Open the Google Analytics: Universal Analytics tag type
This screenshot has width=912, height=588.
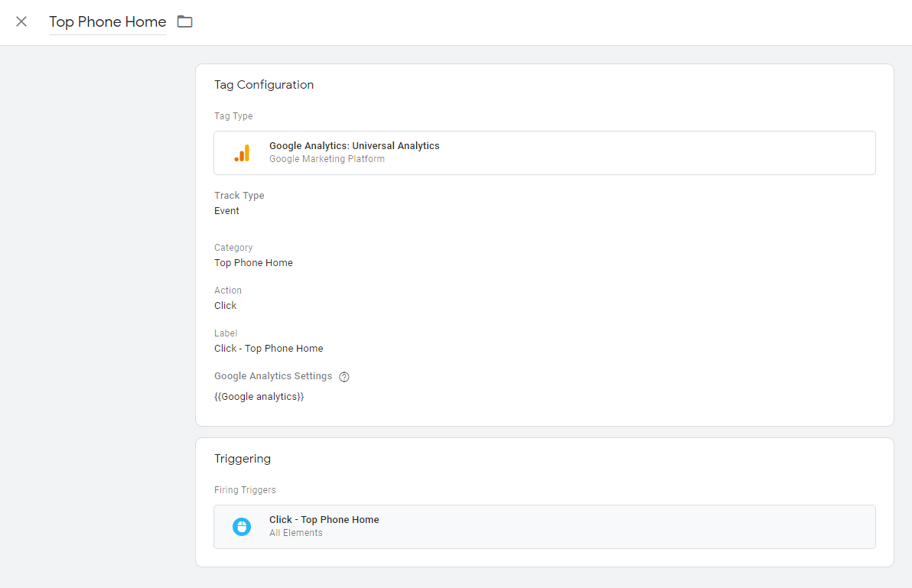point(545,153)
